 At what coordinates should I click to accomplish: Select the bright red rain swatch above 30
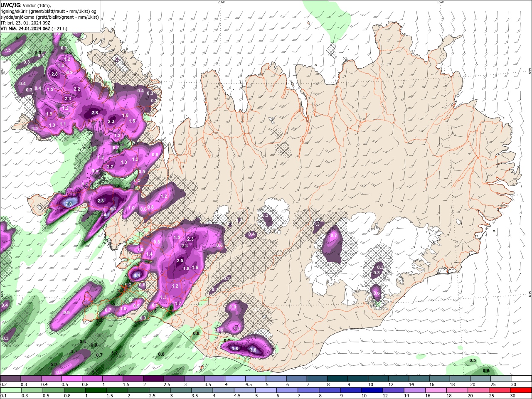coord(521,390)
